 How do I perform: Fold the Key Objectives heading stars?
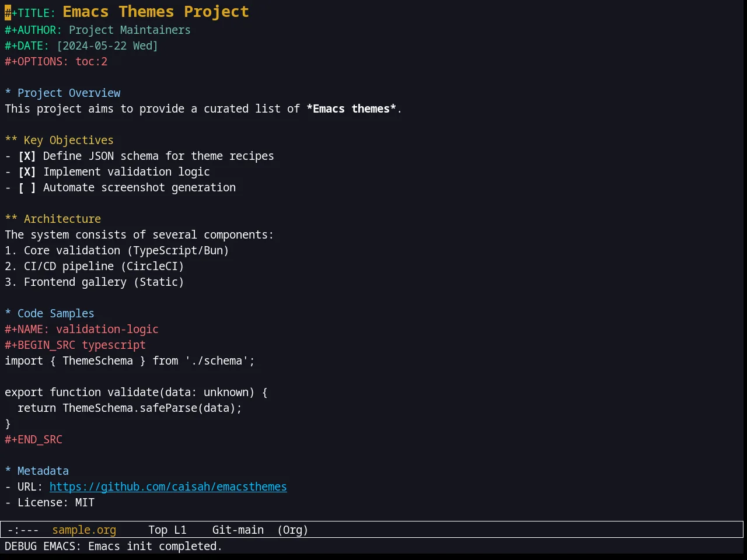(x=11, y=141)
